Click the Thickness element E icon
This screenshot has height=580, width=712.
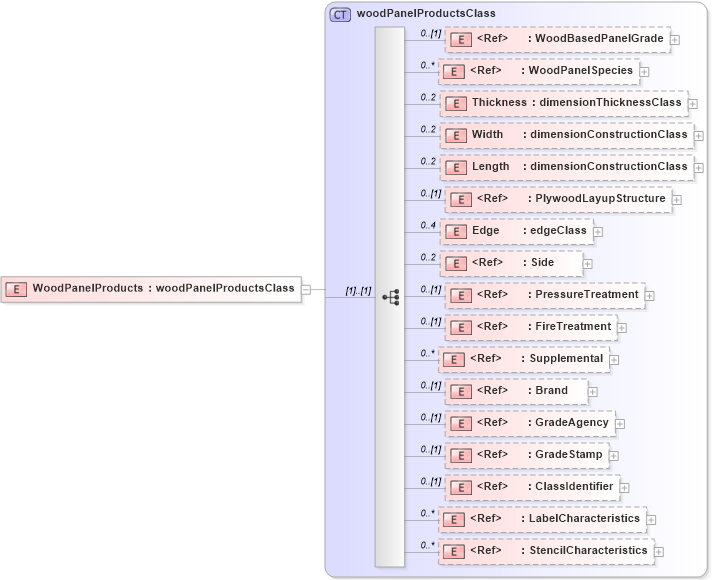(456, 104)
